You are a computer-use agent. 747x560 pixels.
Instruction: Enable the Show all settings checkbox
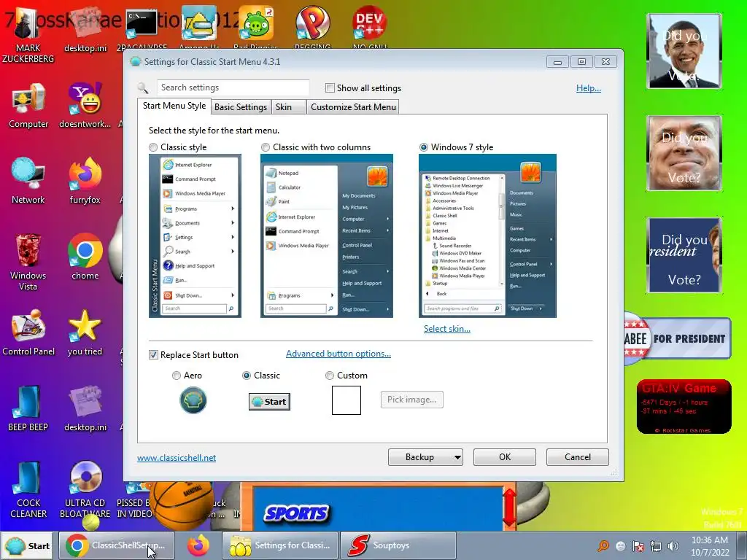pos(330,87)
